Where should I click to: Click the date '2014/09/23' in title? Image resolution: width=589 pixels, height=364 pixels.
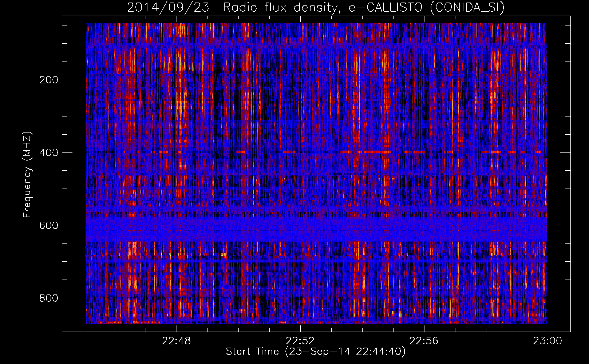tap(168, 8)
